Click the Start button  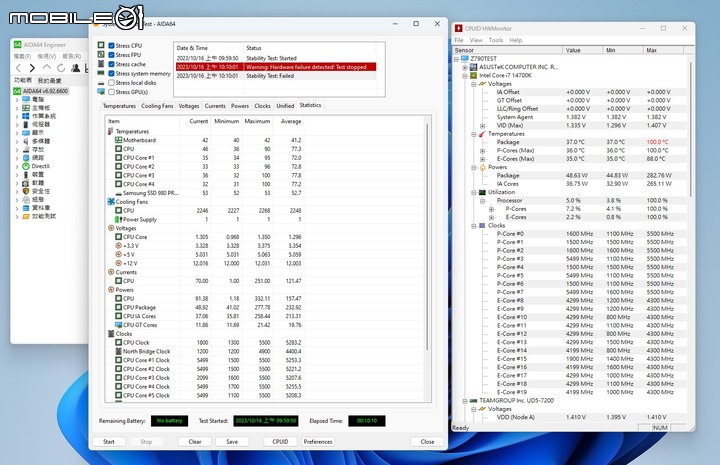tap(109, 442)
